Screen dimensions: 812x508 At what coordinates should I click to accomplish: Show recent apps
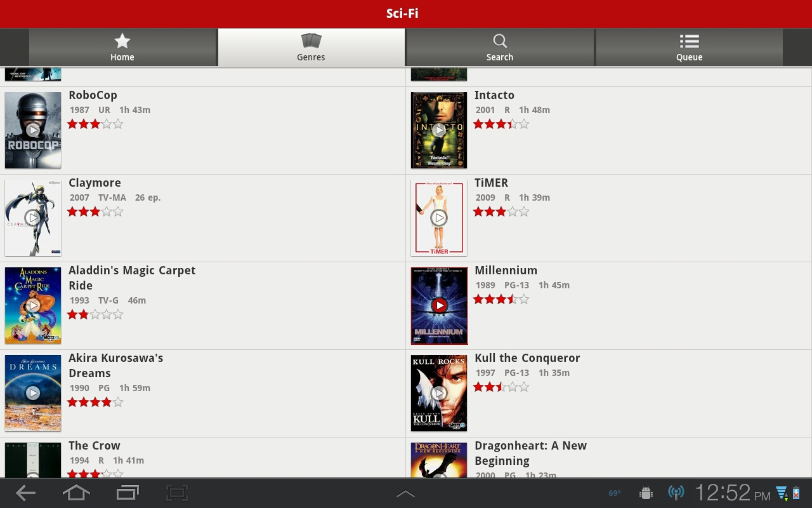click(128, 493)
